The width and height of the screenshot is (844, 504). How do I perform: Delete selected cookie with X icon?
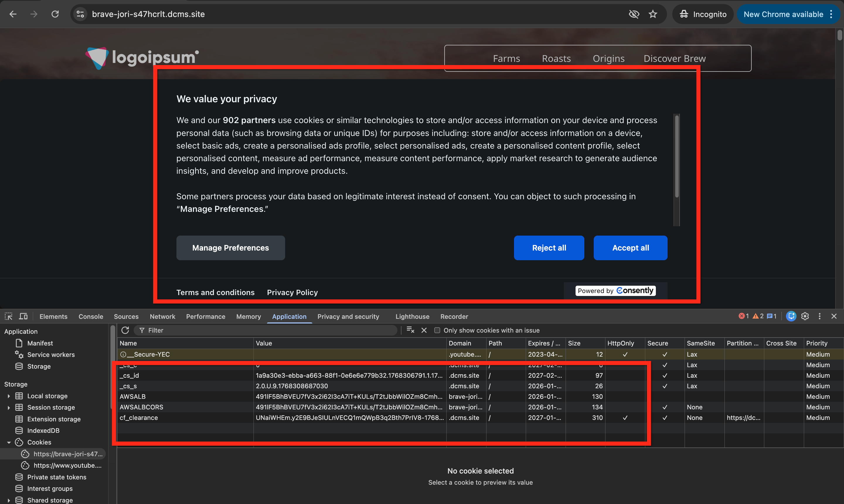click(424, 330)
